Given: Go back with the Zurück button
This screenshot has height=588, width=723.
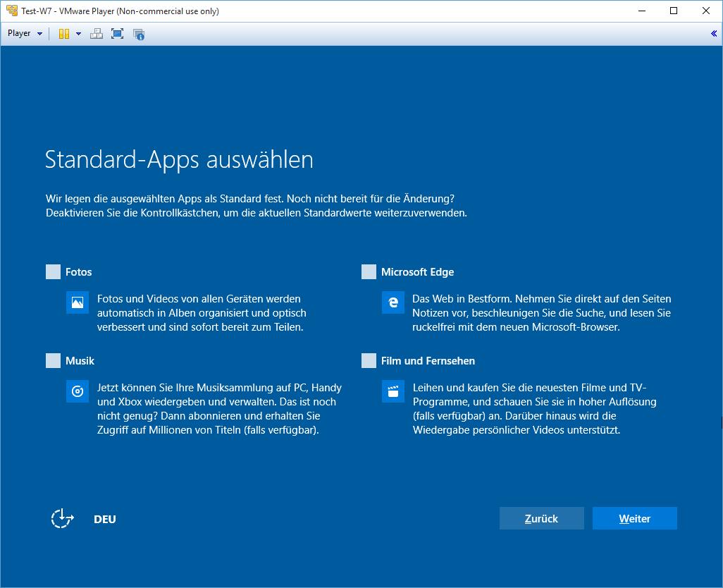Looking at the screenshot, I should [541, 518].
